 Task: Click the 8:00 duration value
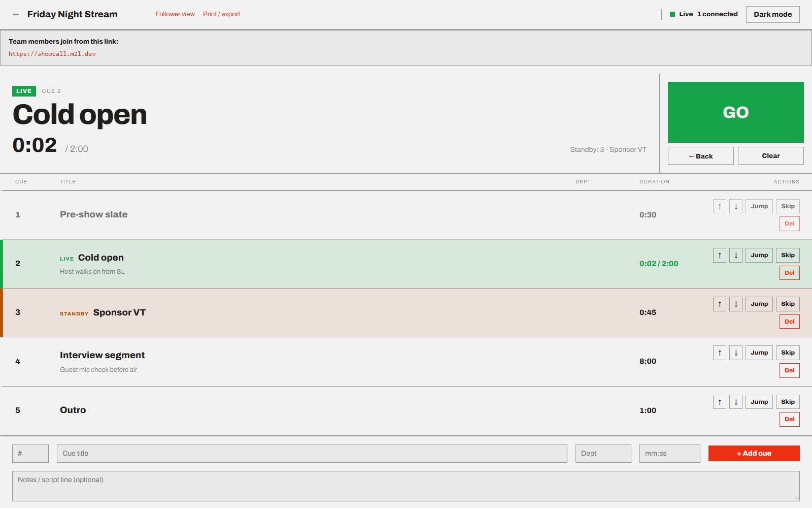648,361
